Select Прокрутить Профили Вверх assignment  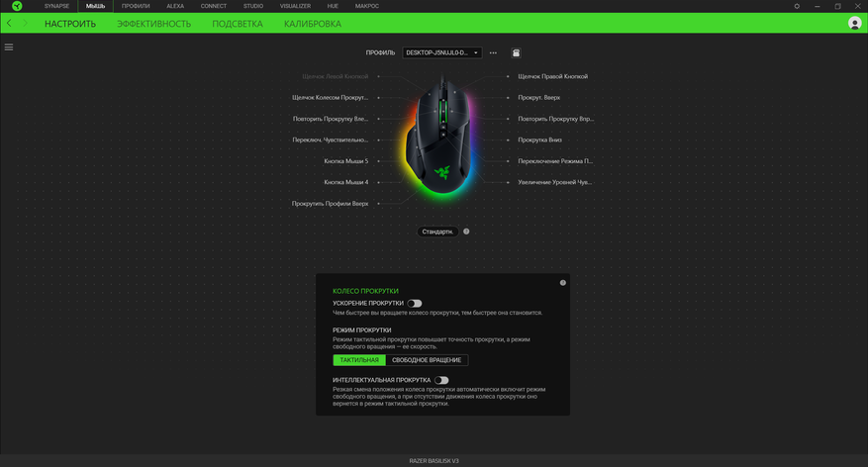(x=330, y=204)
